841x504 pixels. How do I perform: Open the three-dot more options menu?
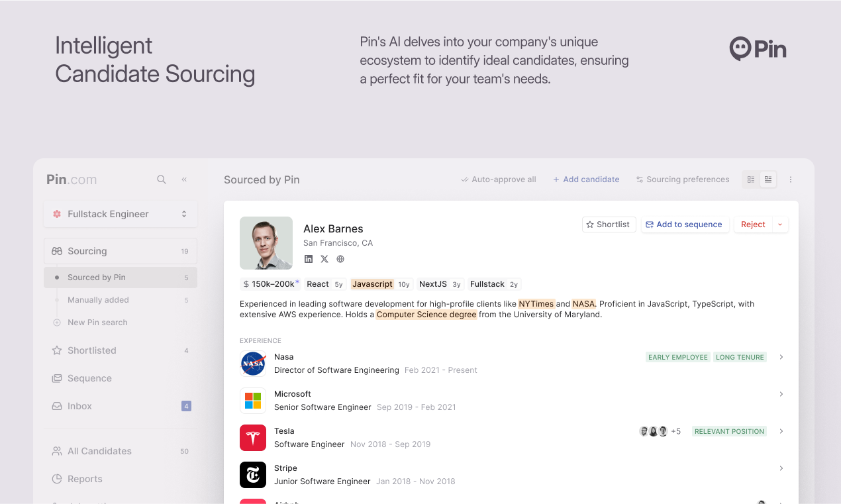click(x=791, y=179)
